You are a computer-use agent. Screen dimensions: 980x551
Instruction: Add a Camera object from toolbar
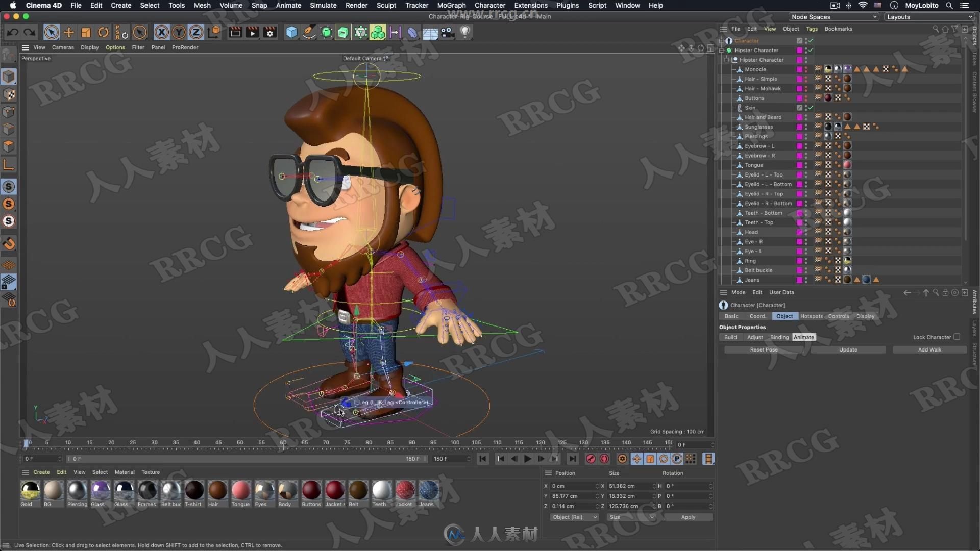448,32
